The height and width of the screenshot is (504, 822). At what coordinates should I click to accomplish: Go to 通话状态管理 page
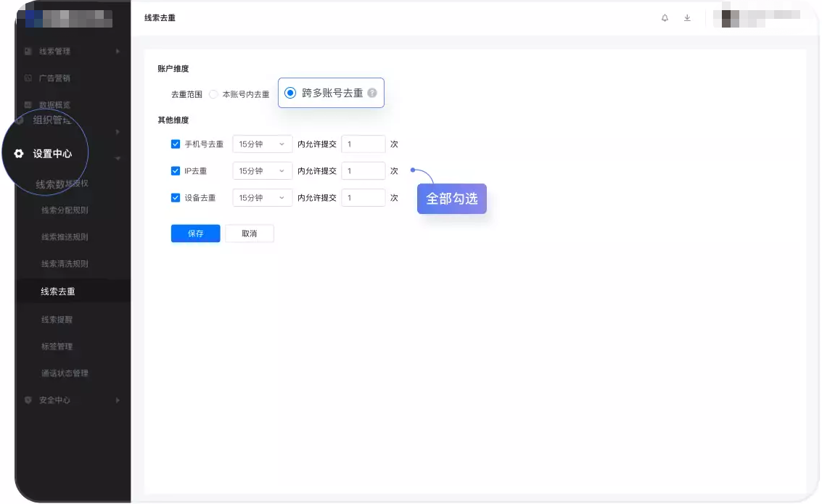click(x=65, y=373)
